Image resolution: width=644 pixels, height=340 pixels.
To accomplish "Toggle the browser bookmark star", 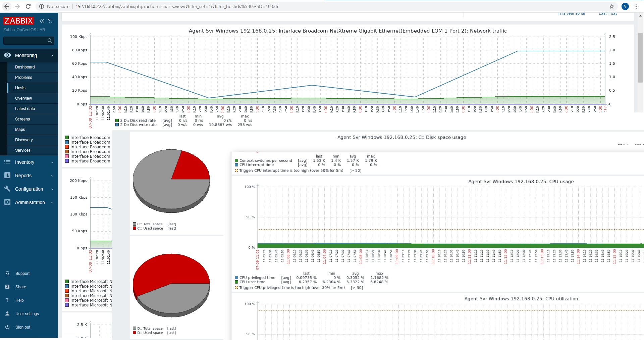I will click(x=612, y=6).
